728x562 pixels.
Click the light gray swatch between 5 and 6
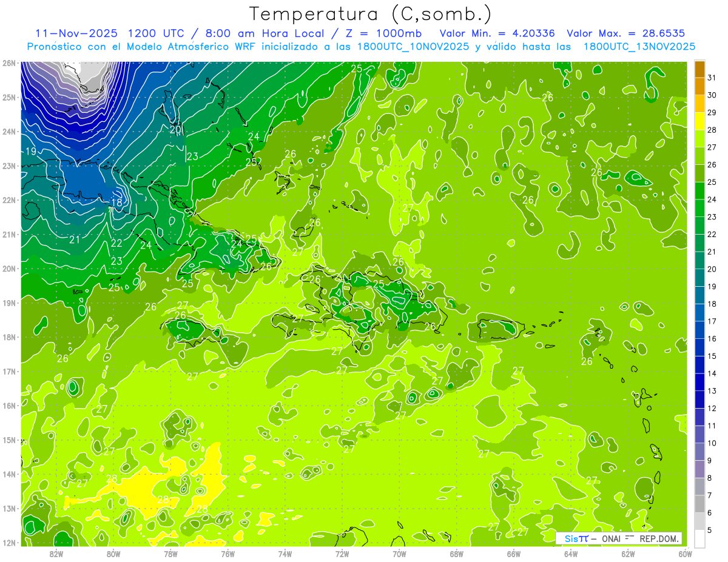[x=699, y=521]
